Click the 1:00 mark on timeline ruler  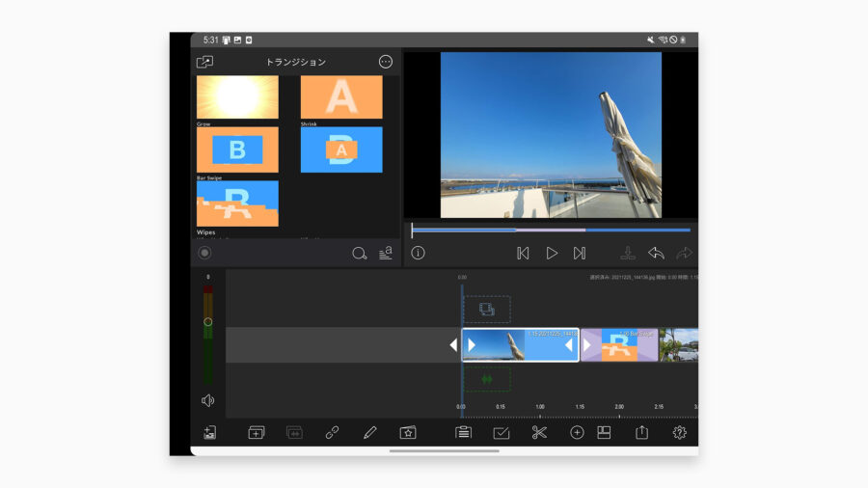(540, 407)
